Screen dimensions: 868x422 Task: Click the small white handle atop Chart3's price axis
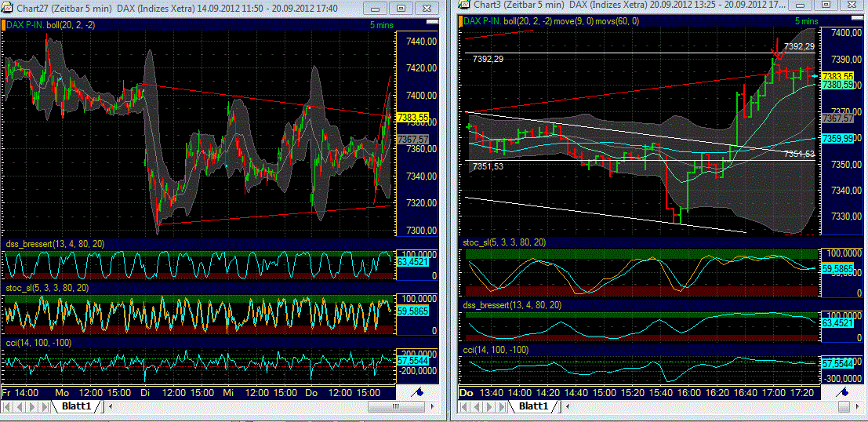point(858,16)
